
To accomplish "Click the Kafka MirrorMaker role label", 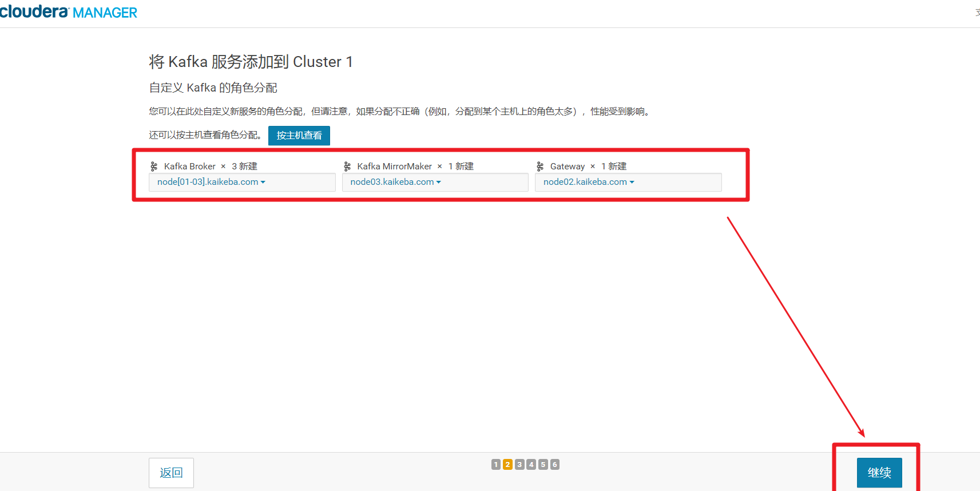I will 395,167.
